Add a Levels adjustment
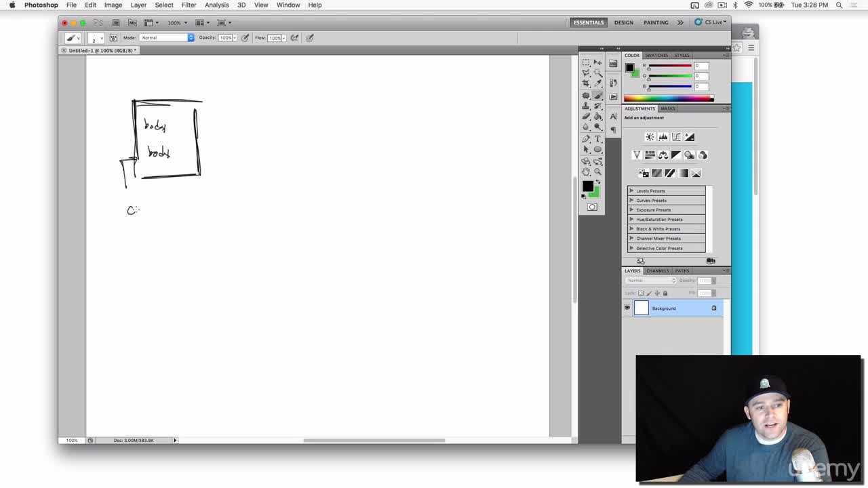This screenshot has height=488, width=868. click(663, 137)
